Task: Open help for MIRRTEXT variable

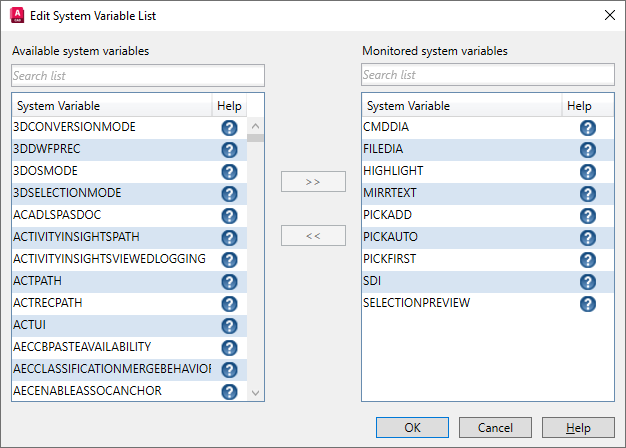Action: pyautogui.click(x=588, y=194)
